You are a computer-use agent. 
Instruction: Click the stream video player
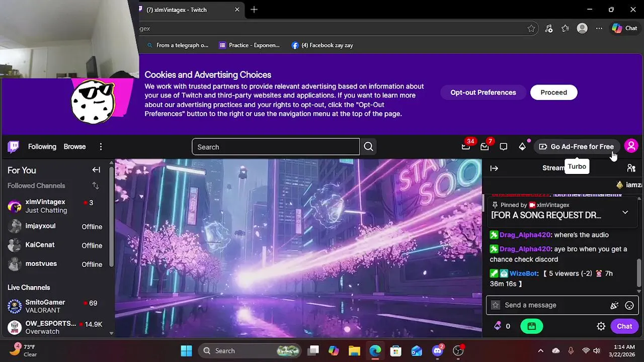(x=298, y=248)
